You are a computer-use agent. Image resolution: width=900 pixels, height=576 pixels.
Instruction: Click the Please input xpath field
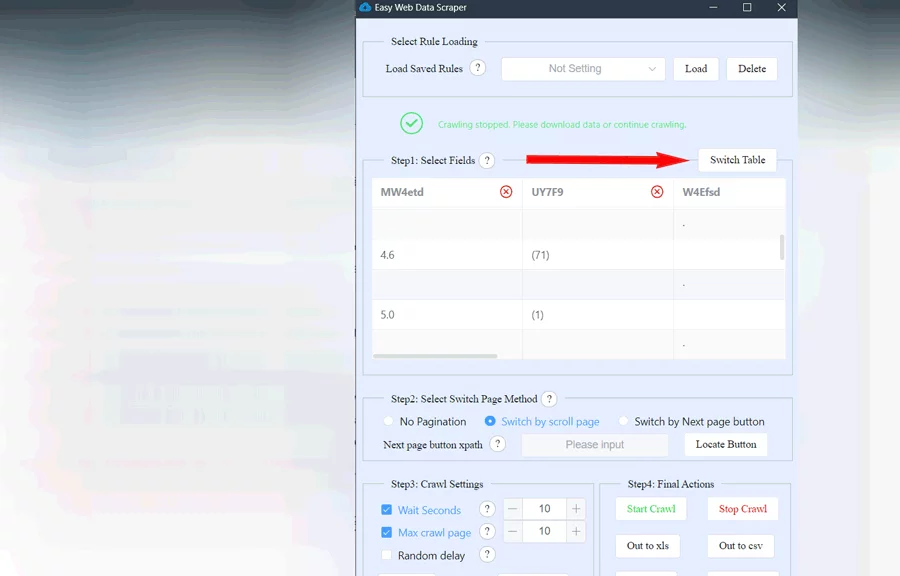[594, 444]
